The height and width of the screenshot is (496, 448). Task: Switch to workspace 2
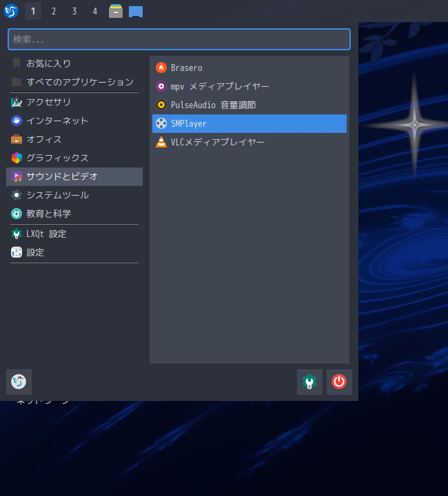coord(54,12)
